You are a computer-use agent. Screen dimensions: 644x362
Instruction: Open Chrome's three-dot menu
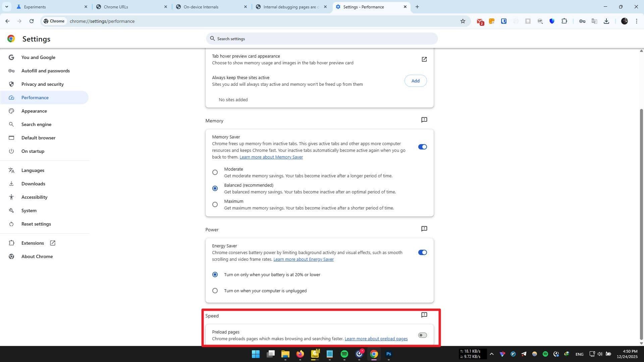pos(636,21)
